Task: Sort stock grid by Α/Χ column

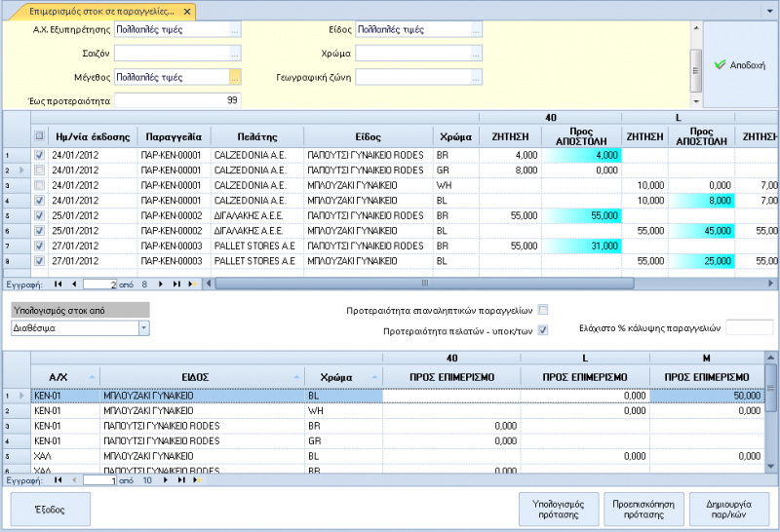Action: [x=65, y=377]
